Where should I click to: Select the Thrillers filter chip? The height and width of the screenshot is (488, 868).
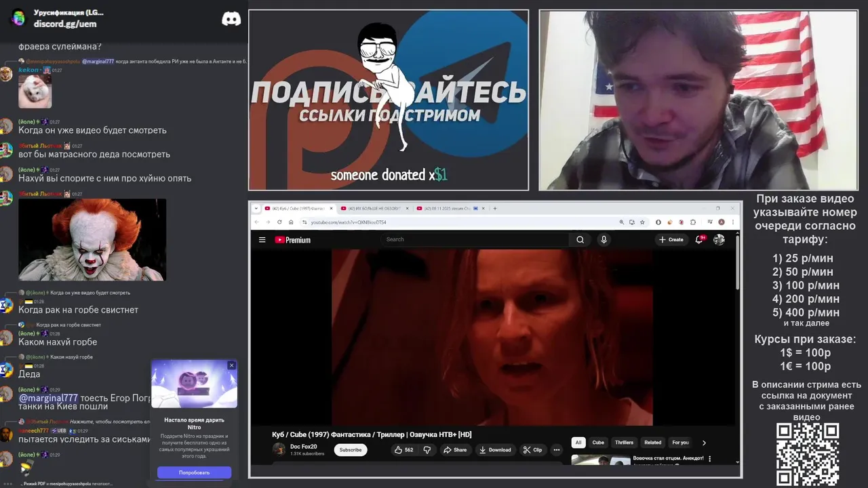[625, 443]
